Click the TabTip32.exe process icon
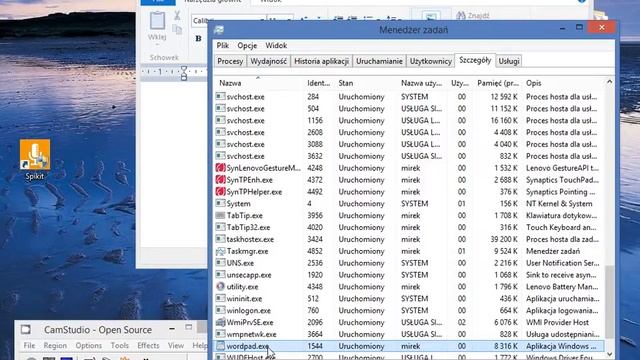The width and height of the screenshot is (640, 360). 220,227
